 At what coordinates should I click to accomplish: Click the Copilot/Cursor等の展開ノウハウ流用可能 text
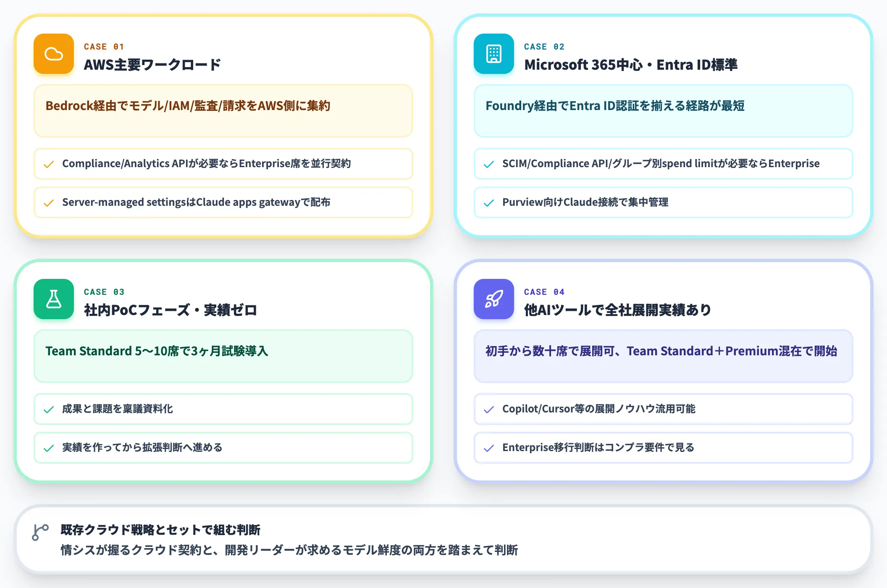pos(599,409)
